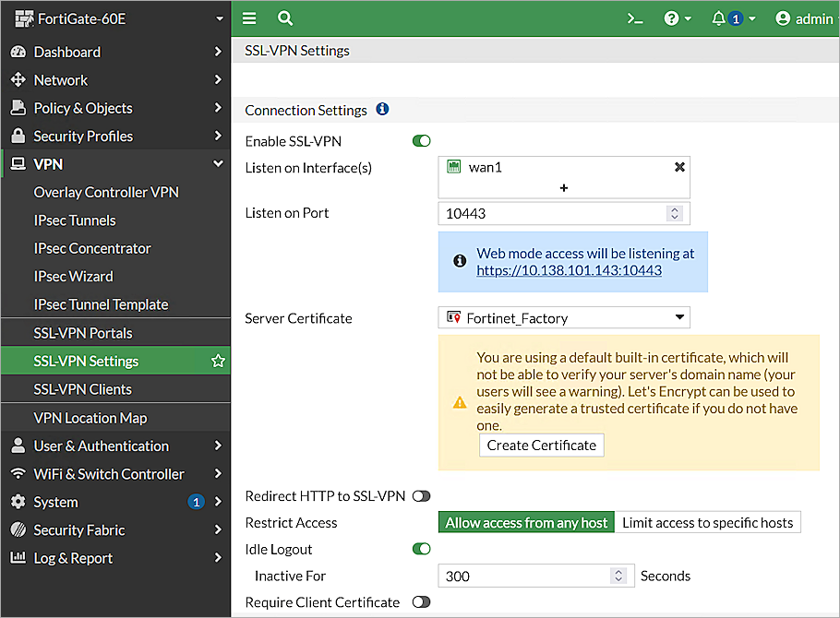Click the hamburger menu icon in top bar
Viewport: 840px width, 618px height.
[x=249, y=18]
